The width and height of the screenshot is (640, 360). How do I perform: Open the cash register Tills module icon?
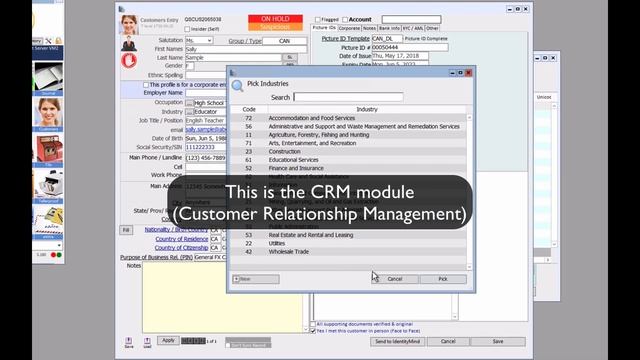click(48, 151)
